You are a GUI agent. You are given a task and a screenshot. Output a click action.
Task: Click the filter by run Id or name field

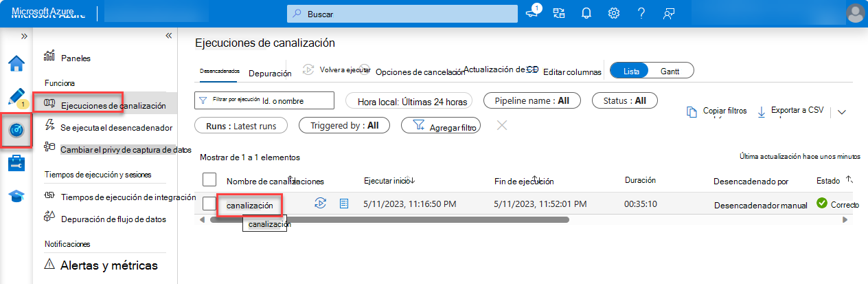264,100
